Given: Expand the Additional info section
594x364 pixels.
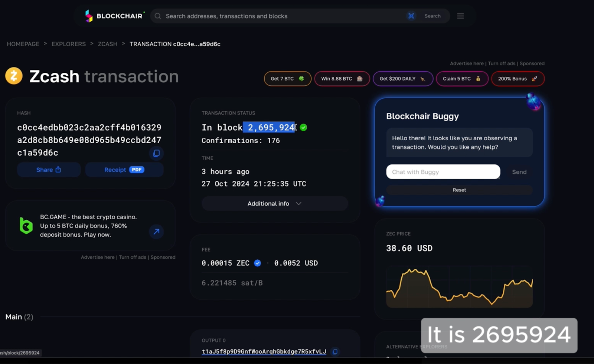Looking at the screenshot, I should point(275,203).
